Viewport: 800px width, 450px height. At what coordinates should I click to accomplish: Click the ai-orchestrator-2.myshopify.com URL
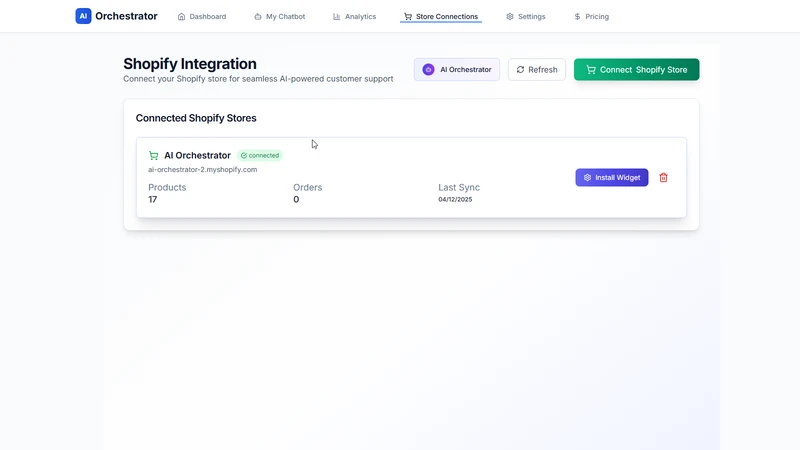[203, 169]
